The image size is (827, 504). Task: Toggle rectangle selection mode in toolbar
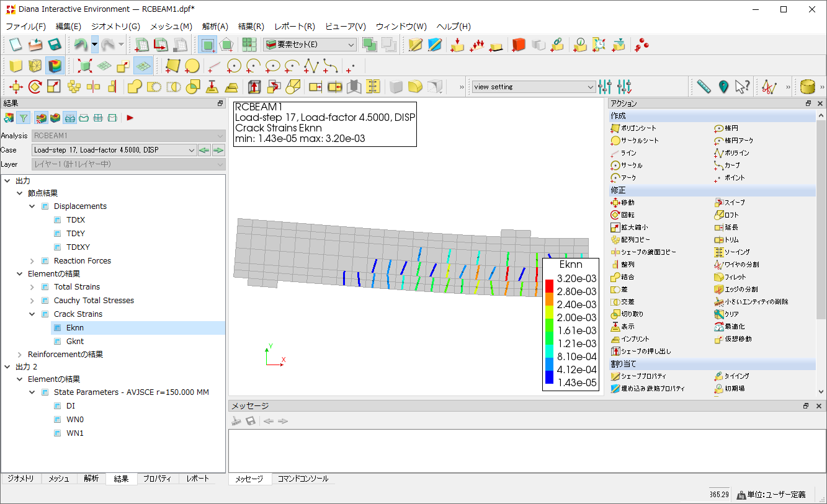click(x=208, y=45)
